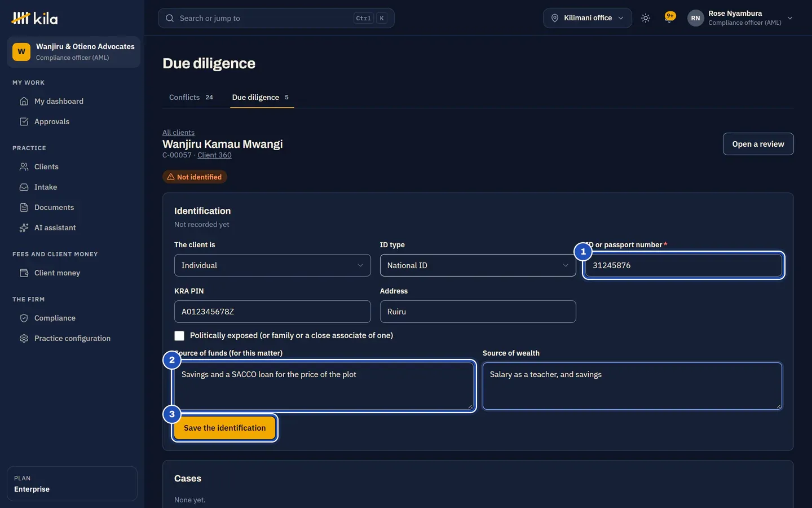This screenshot has width=812, height=508.
Task: Go to Intake inbox icon
Action: coord(24,187)
